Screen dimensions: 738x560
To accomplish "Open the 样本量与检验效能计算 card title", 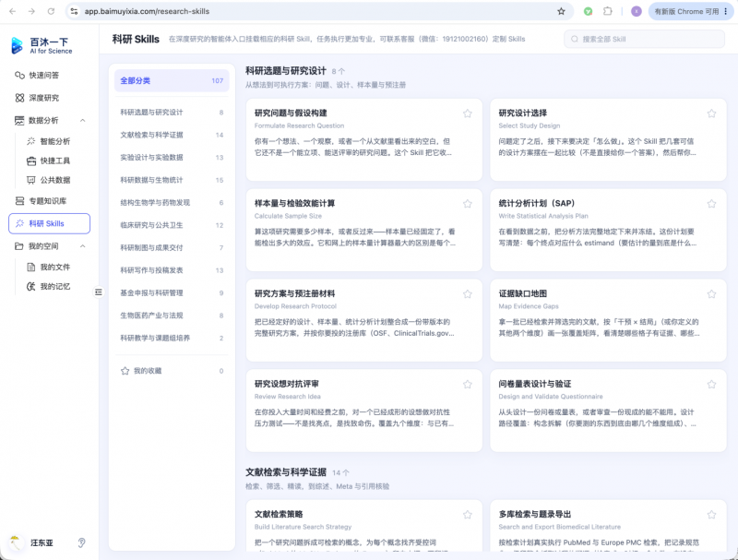I will (295, 203).
